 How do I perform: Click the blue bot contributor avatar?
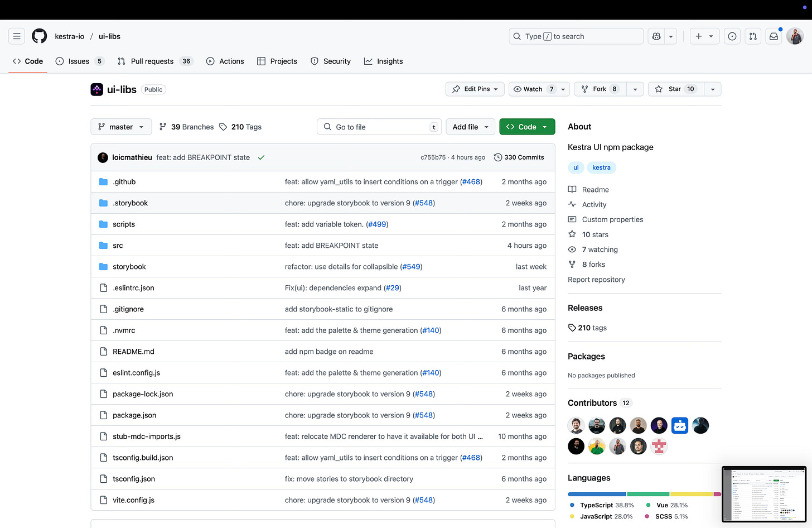pyautogui.click(x=680, y=425)
